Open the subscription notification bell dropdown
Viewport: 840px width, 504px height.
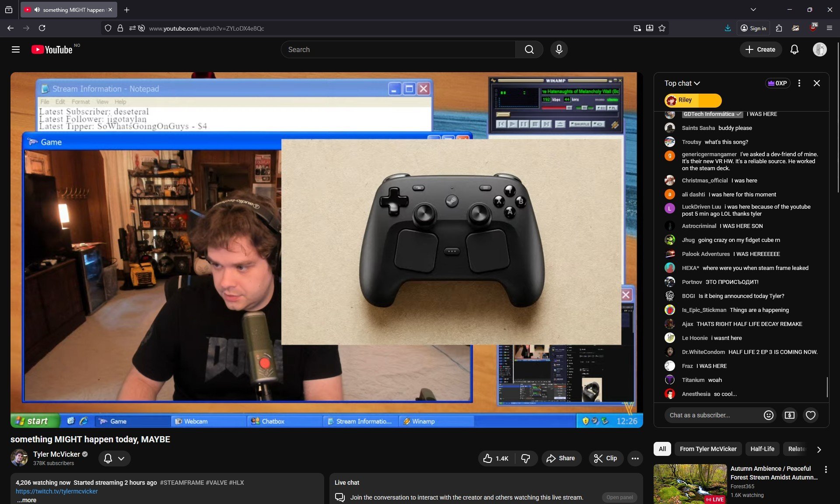pyautogui.click(x=114, y=458)
